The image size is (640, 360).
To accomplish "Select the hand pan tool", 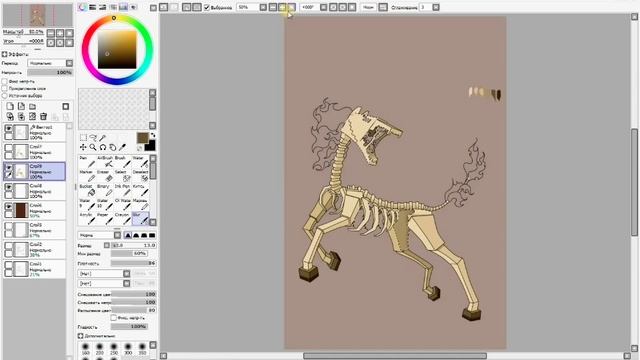I will point(113,147).
